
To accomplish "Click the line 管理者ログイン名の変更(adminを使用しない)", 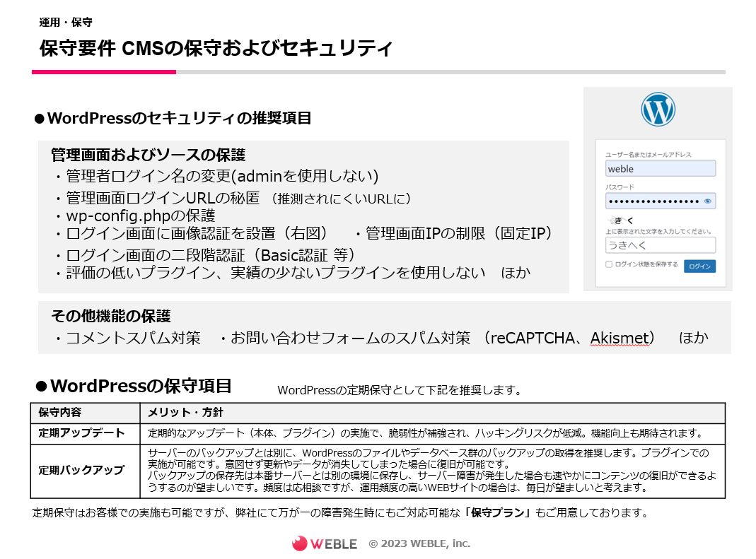I will point(217,176).
